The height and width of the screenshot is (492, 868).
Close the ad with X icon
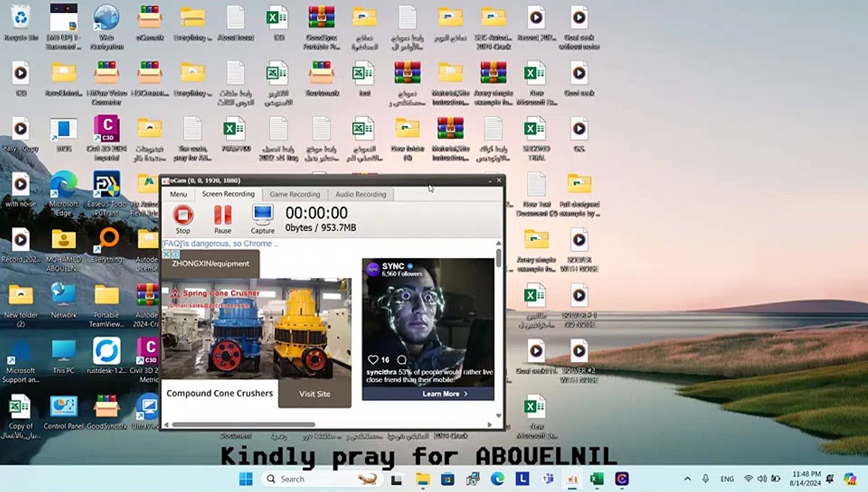tap(166, 254)
